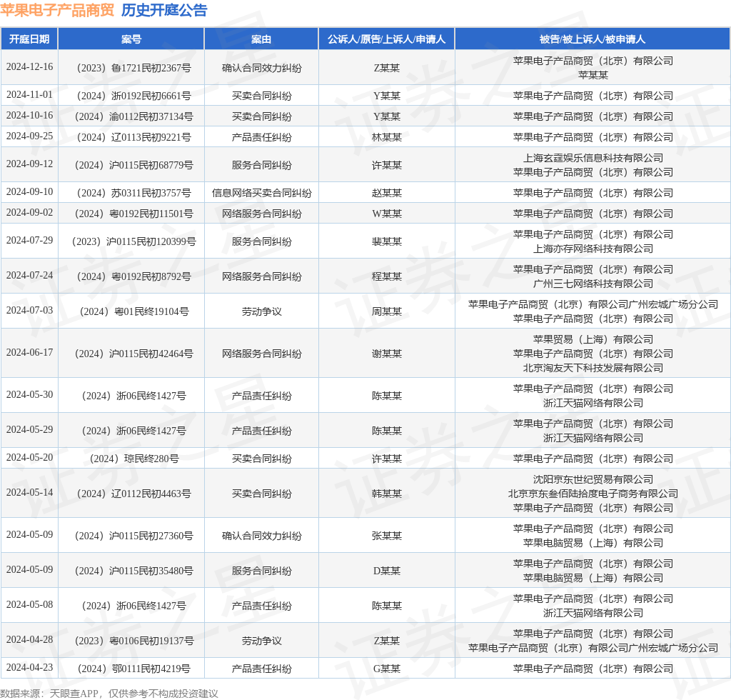This screenshot has height=700, width=731.
Task: Select case number (2023)粤0106民初19137号
Action: pos(133,641)
